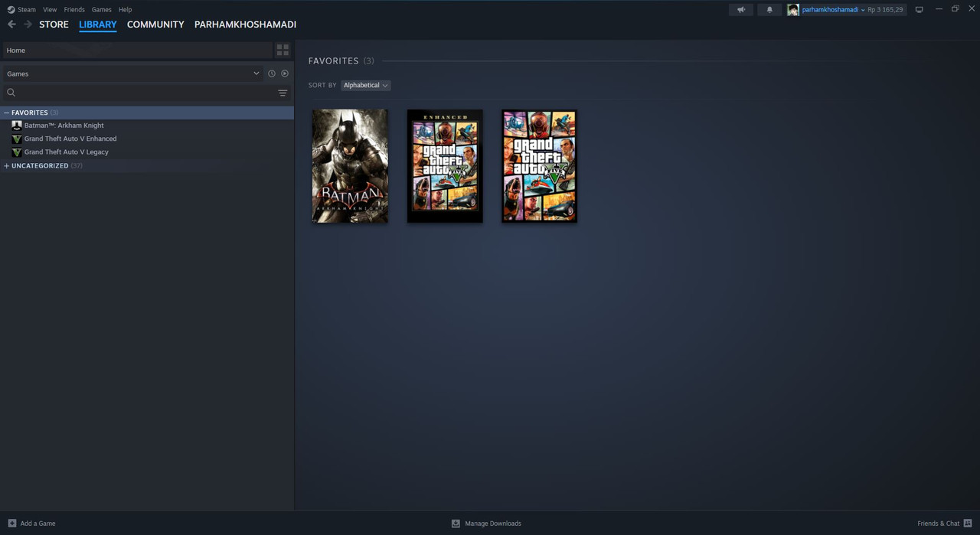980x535 pixels.
Task: Click the plus icon beside Add a Game
Action: 11,524
